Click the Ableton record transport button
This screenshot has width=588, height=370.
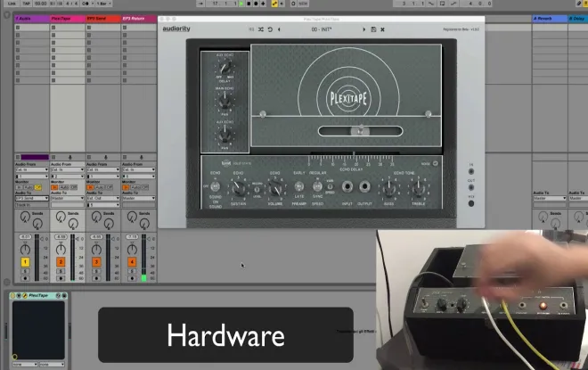(256, 4)
